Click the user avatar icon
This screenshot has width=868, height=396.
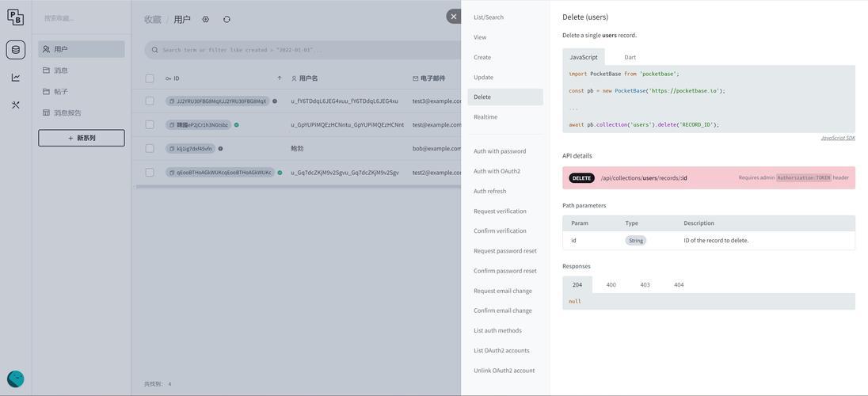[x=15, y=379]
